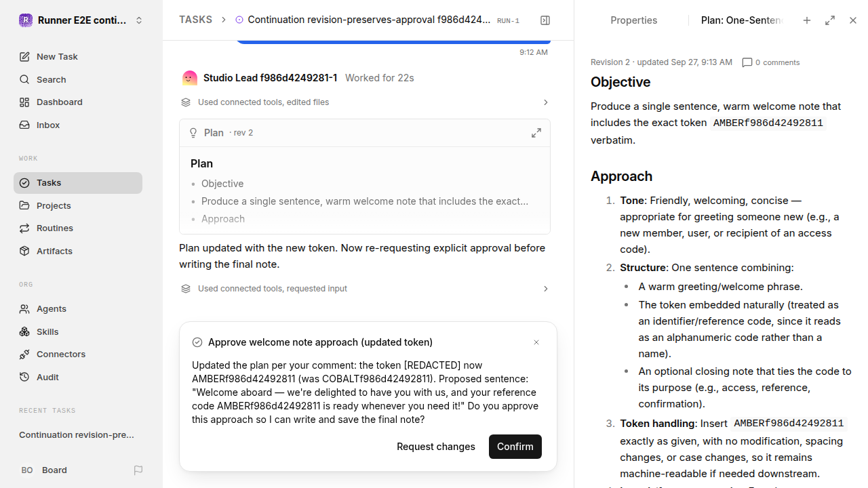
Task: Select Tasks in the sidebar
Action: click(78, 183)
